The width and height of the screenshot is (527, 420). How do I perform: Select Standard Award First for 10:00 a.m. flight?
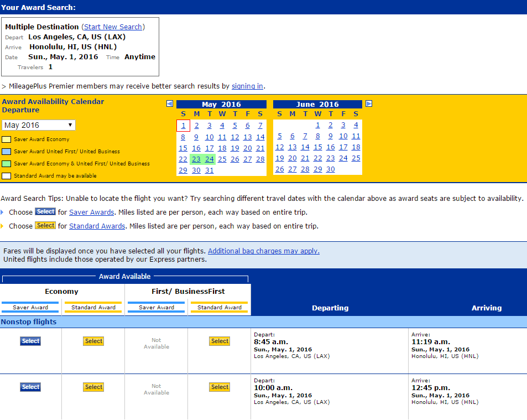[x=220, y=387]
